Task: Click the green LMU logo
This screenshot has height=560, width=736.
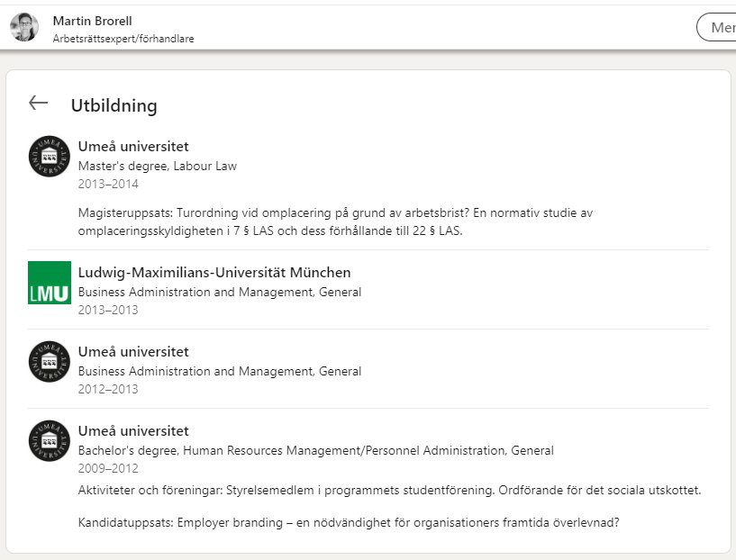Action: [x=49, y=283]
